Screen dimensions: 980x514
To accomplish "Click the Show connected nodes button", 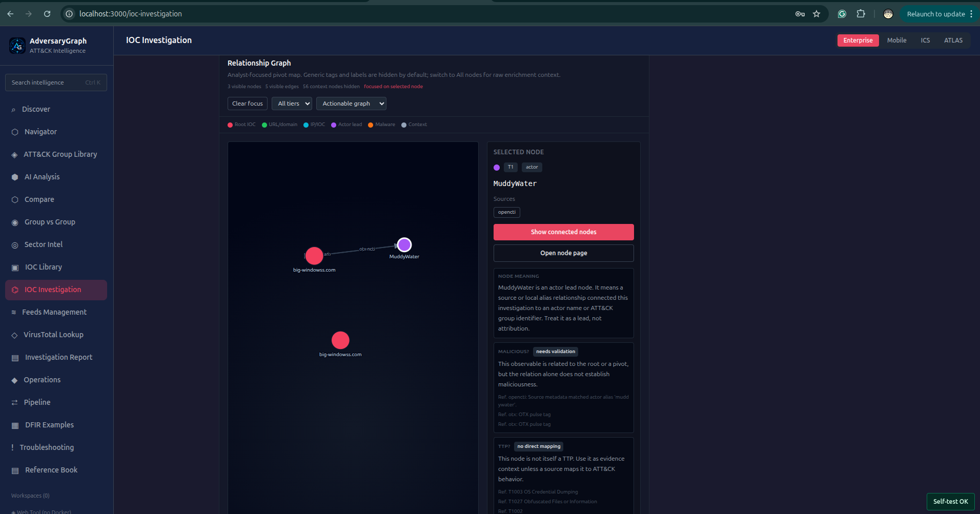I will coord(563,232).
